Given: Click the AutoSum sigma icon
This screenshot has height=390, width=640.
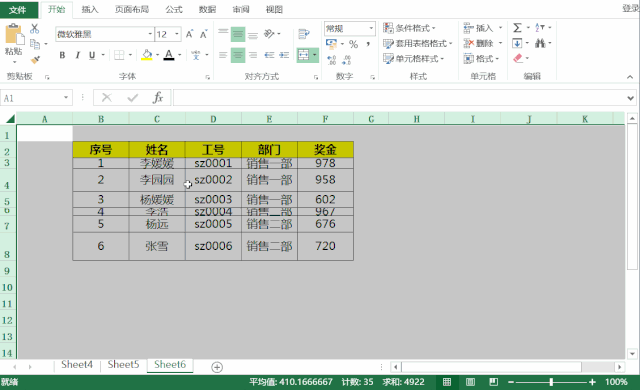Looking at the screenshot, I should (517, 28).
